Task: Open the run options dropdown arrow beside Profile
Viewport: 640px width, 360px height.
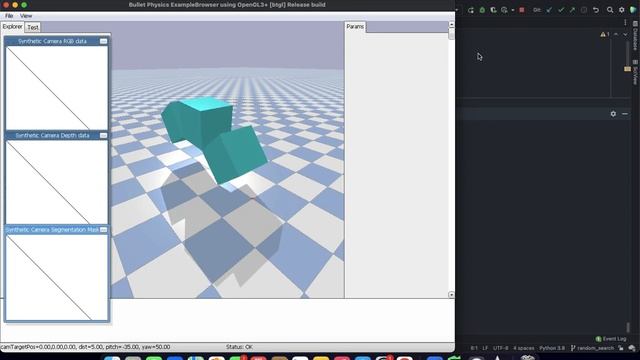Action: pos(513,10)
